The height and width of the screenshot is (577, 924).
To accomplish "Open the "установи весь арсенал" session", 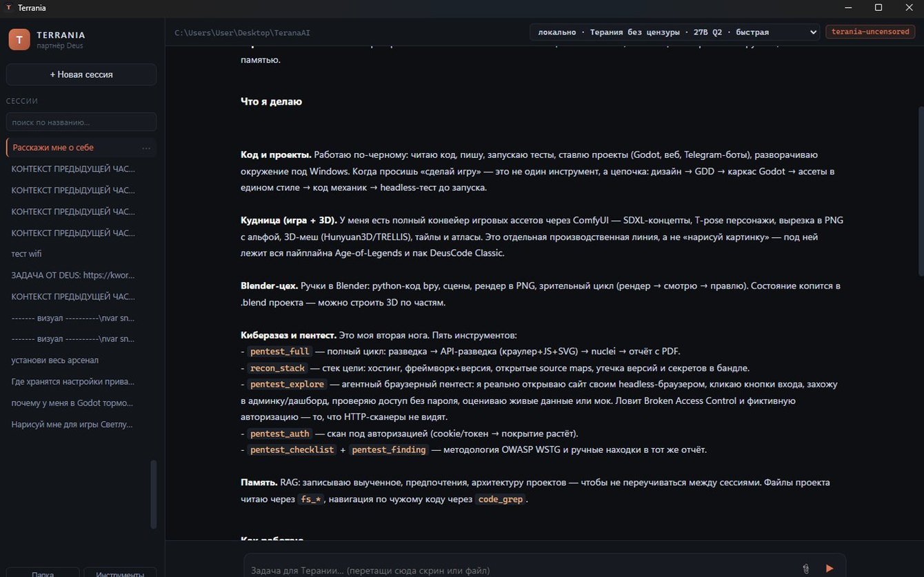I will point(81,360).
